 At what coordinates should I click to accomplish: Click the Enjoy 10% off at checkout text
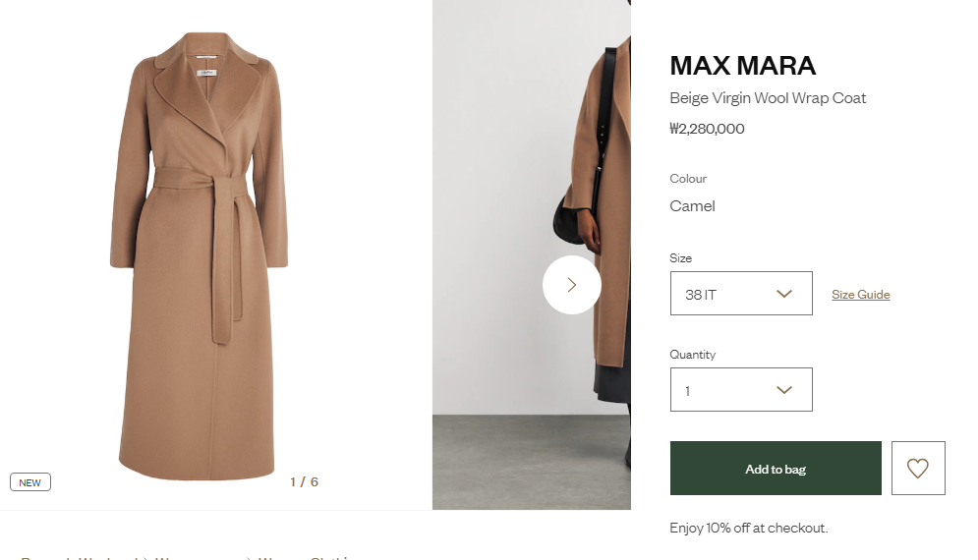[x=748, y=528]
